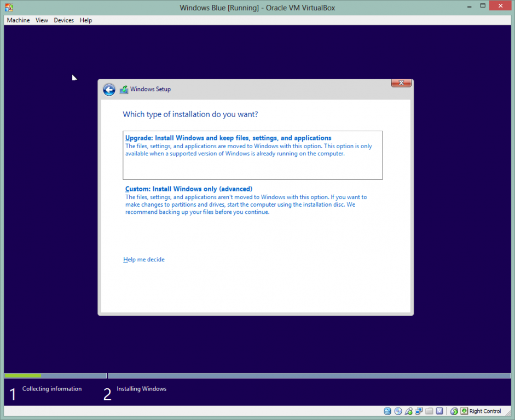
Task: Click the network adapters indicator icon
Action: pyautogui.click(x=419, y=411)
